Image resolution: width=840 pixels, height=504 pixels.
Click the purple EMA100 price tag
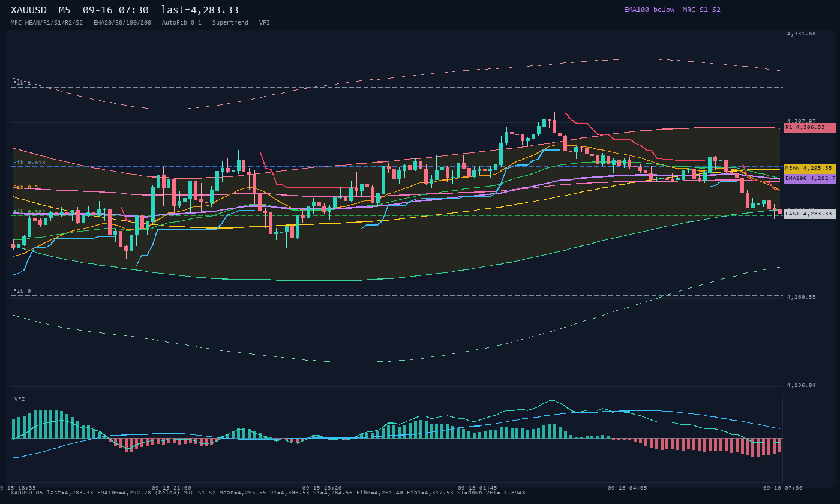(809, 179)
